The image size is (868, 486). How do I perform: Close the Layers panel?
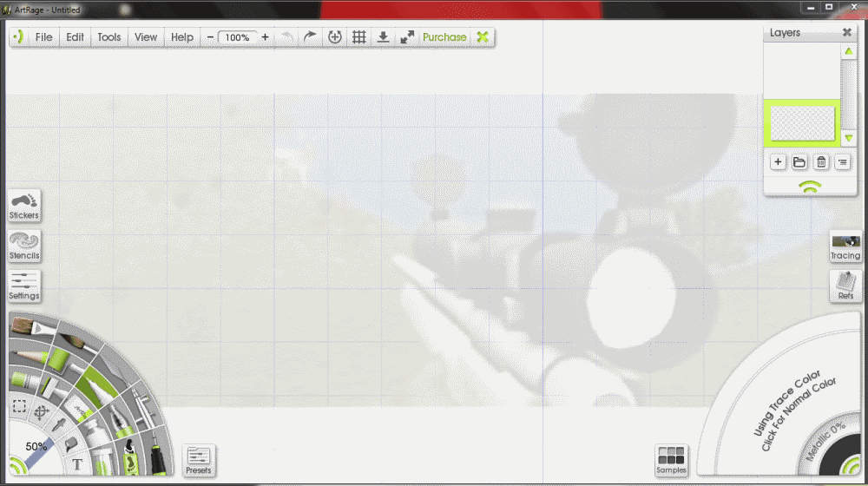click(847, 32)
